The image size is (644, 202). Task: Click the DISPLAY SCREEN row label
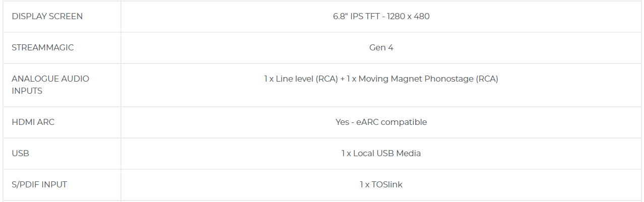47,16
